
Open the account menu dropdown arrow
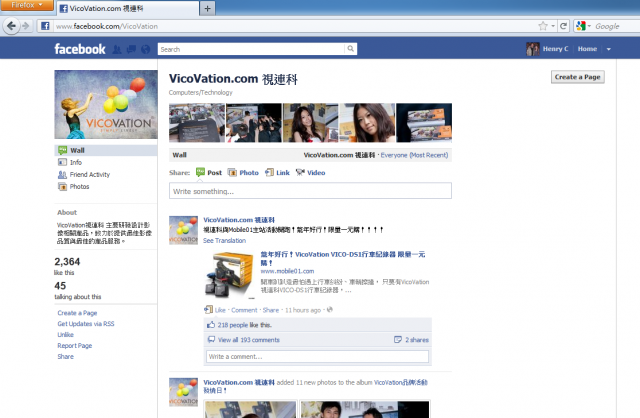[x=609, y=49]
